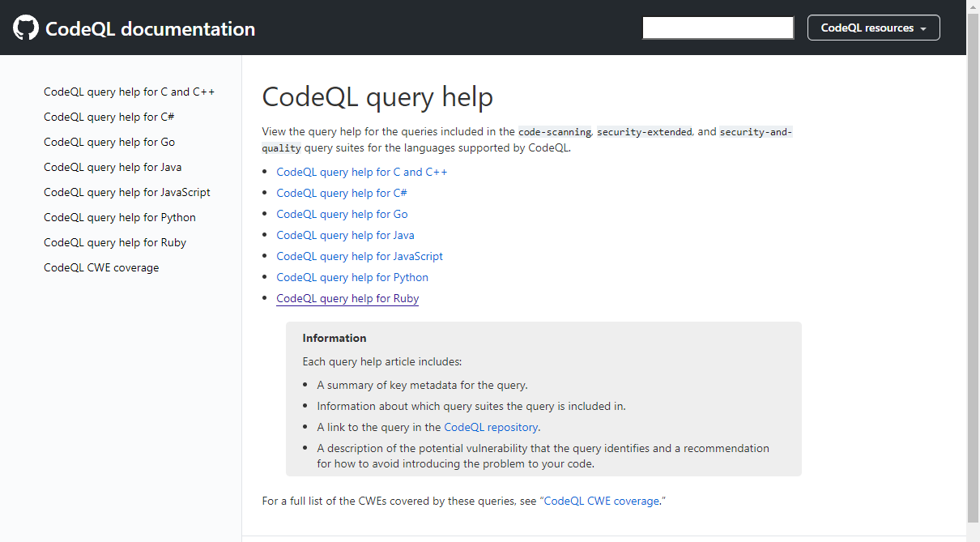980x542 pixels.
Task: Click text "Each query help article includes:"
Action: [x=382, y=361]
